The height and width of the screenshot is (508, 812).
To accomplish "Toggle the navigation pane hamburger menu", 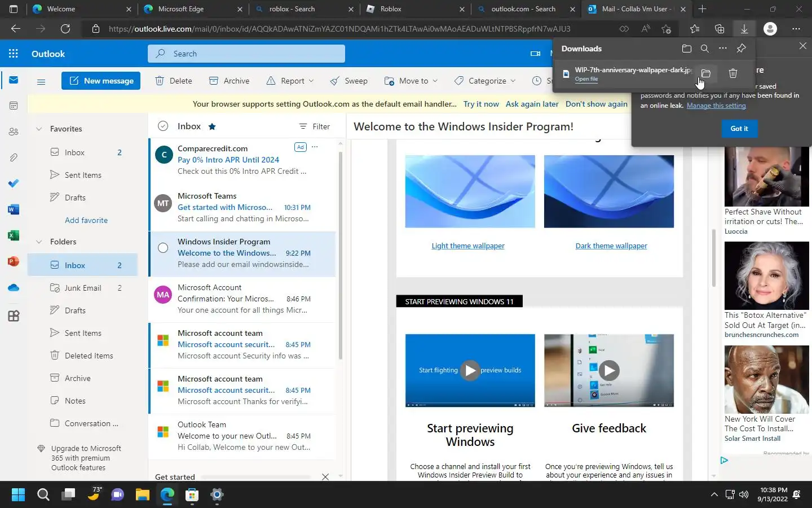I will coord(41,81).
